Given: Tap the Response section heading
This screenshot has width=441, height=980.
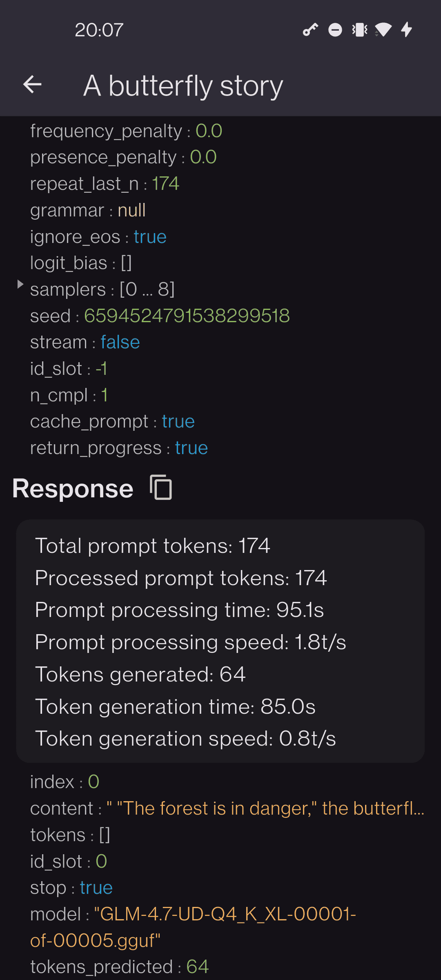Looking at the screenshot, I should (73, 488).
